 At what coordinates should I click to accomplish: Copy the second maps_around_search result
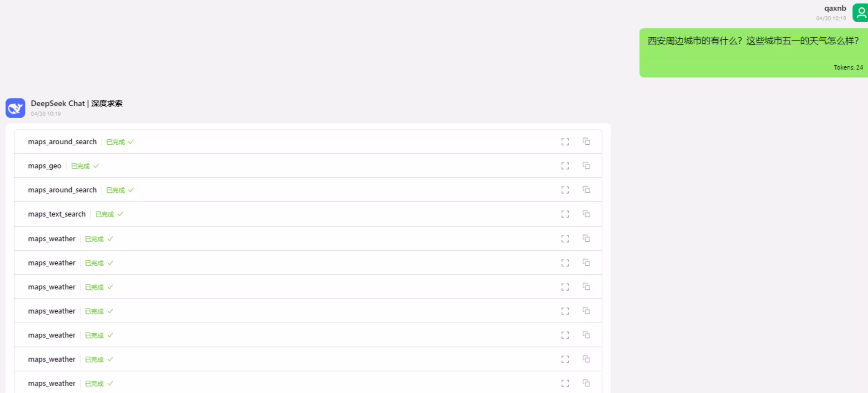[x=586, y=189]
